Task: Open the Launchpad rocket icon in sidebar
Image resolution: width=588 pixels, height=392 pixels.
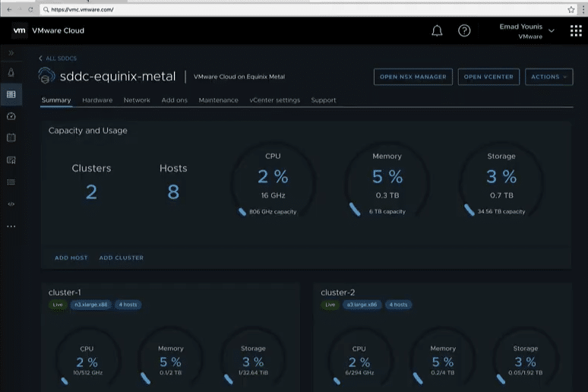Action: [x=11, y=72]
